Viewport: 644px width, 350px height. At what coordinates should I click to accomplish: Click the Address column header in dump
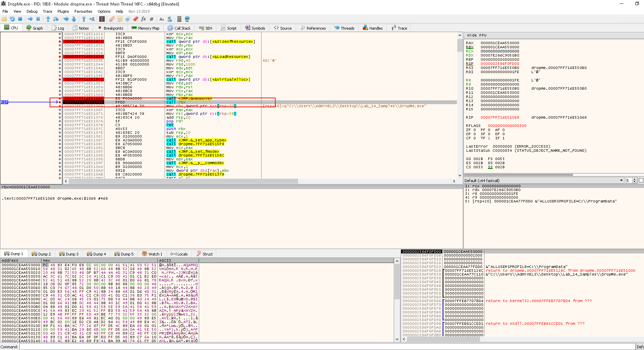tap(21, 260)
